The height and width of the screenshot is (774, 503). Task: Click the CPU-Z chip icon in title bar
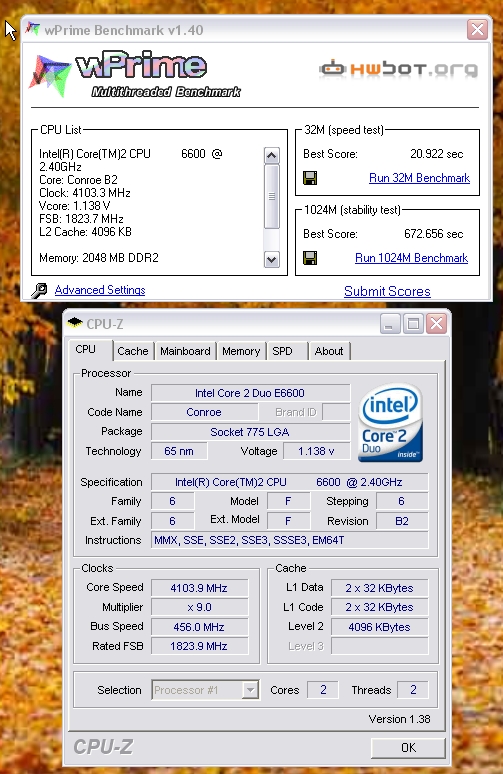(75, 323)
